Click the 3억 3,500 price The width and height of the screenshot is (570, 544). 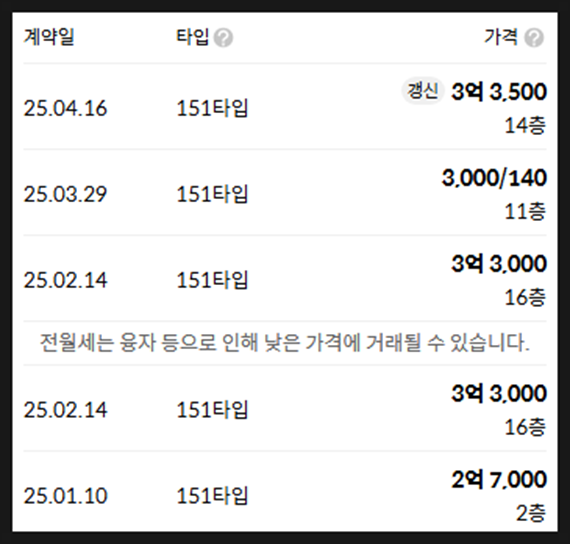(499, 92)
